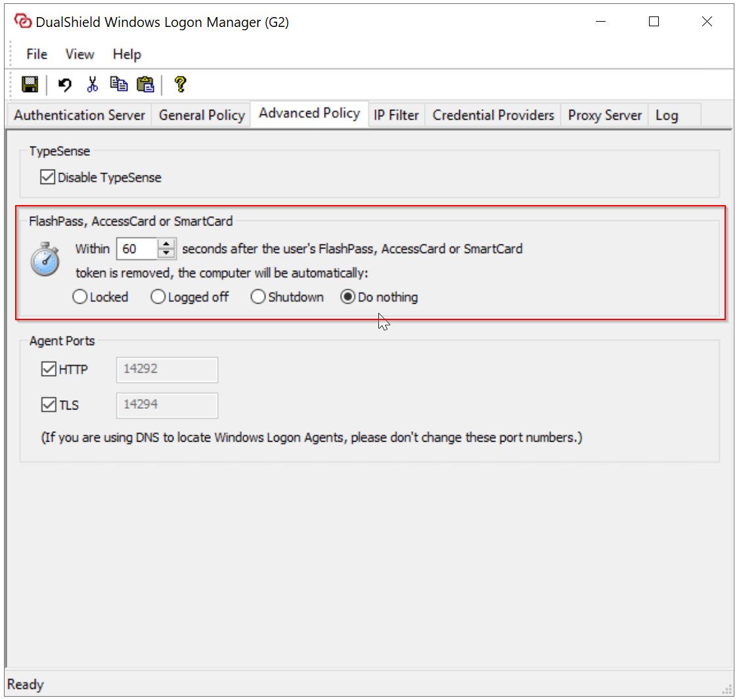The height and width of the screenshot is (700, 739).
Task: Switch to the Credential Providers tab
Action: [493, 116]
